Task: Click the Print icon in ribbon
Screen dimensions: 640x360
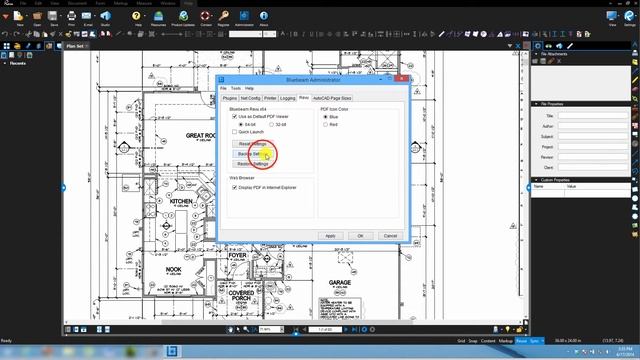Action: click(x=71, y=16)
